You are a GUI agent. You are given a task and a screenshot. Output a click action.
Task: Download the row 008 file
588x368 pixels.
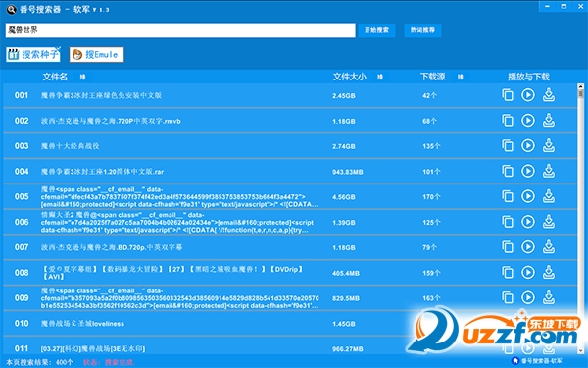549,273
